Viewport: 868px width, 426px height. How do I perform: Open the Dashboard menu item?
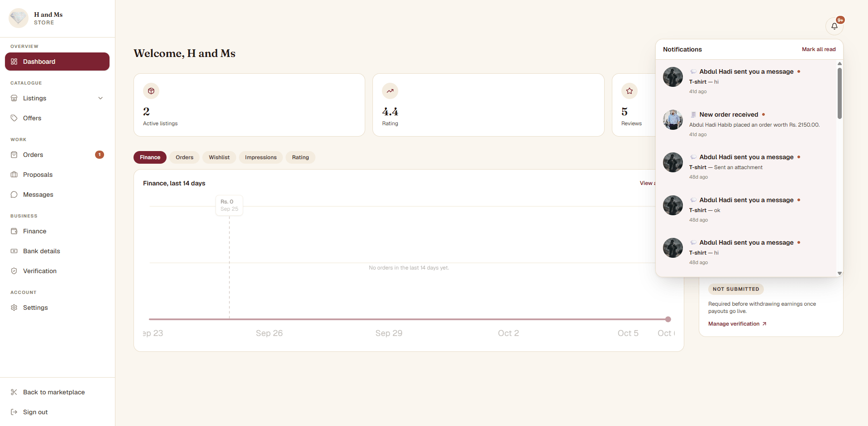(57, 62)
